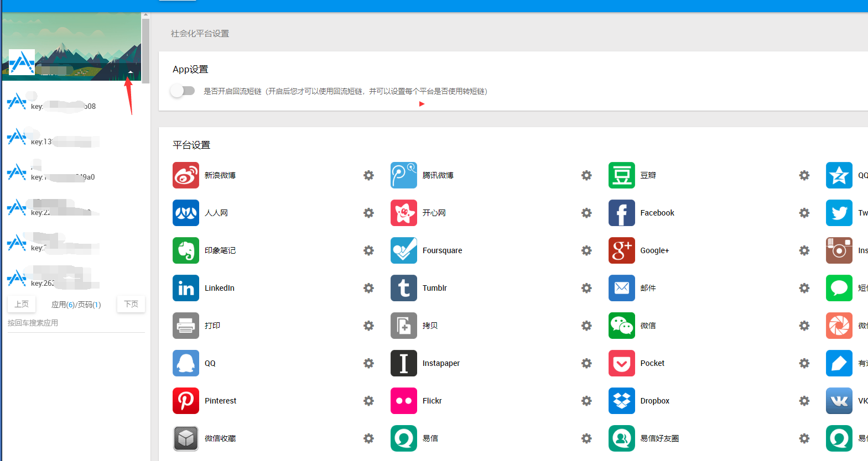Click the Foursquare icon

click(x=403, y=250)
